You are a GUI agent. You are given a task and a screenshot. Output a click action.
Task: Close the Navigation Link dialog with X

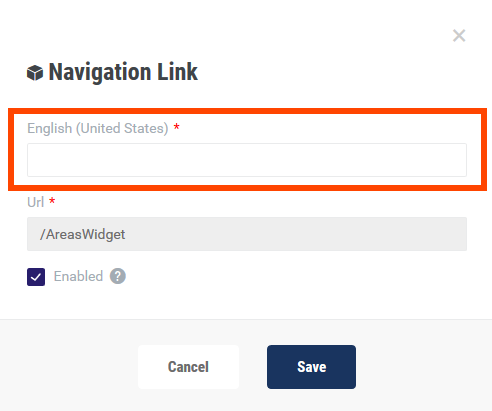459,35
